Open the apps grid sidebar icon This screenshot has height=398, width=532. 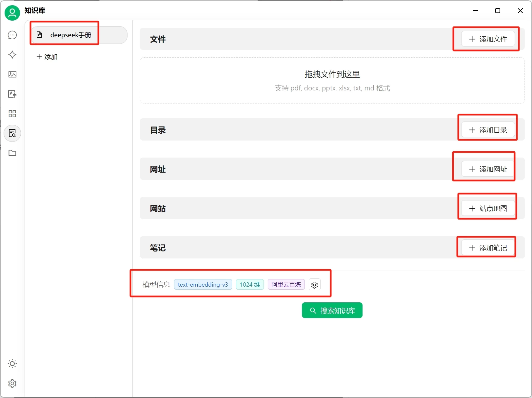point(12,114)
